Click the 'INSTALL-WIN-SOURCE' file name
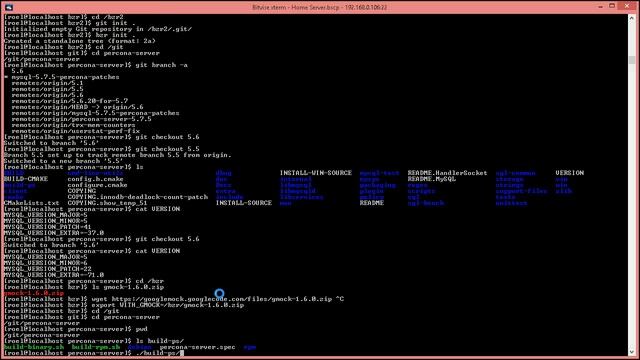 tap(316, 173)
